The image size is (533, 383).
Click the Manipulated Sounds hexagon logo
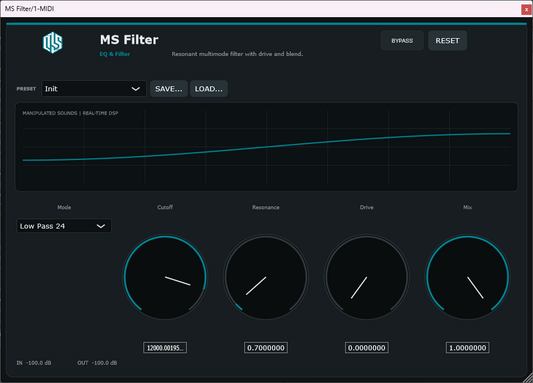click(53, 42)
